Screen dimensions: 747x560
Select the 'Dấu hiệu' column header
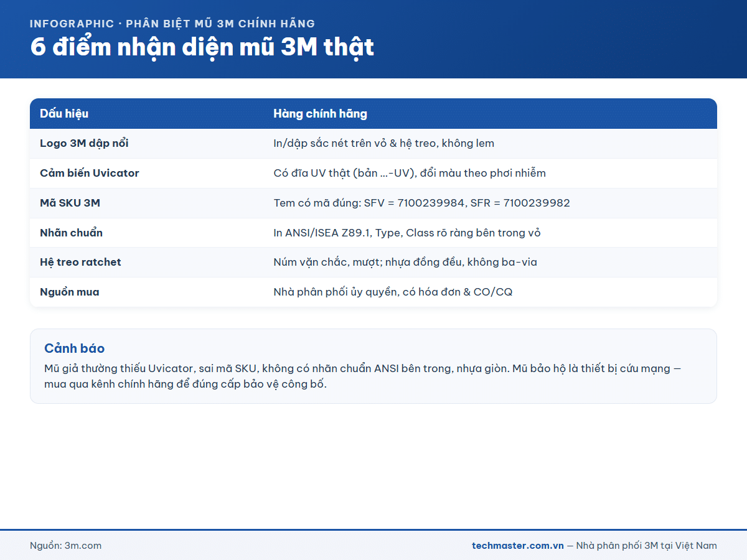[64, 114]
